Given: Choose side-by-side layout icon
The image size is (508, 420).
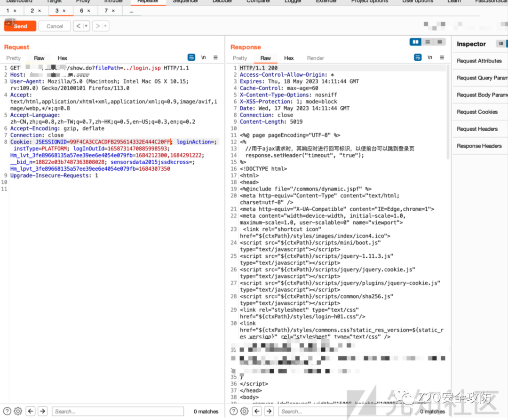Looking at the screenshot, I should point(415,42).
